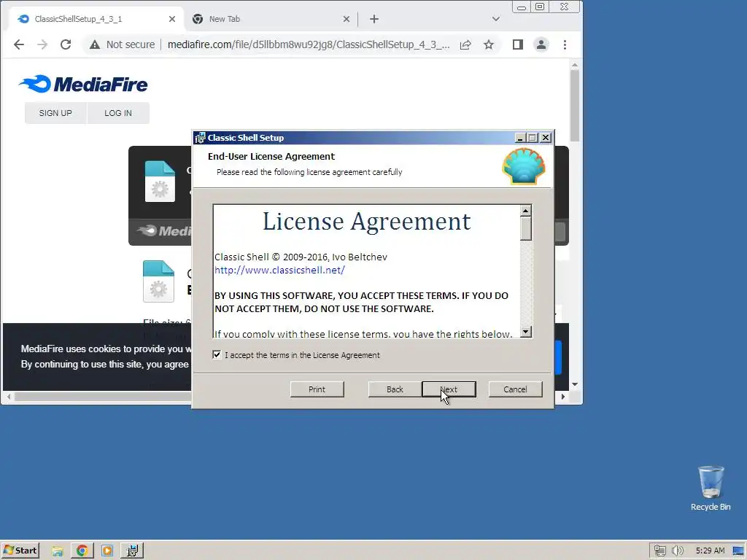Click browser page scroll up arrow
This screenshot has height=560, width=747.
pos(575,65)
